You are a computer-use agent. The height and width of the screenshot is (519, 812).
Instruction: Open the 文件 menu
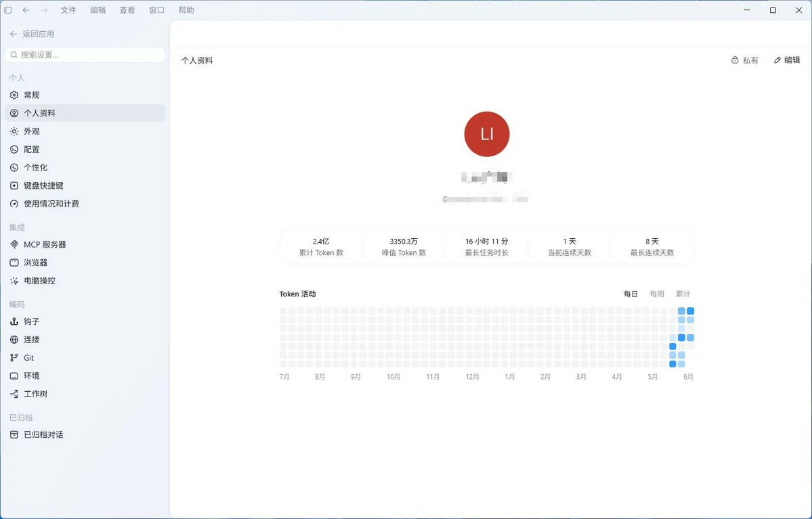[x=68, y=10]
